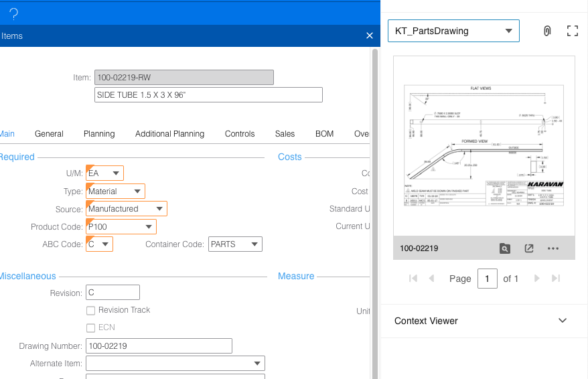
Task: Open more options ellipsis for drawing
Action: [553, 248]
